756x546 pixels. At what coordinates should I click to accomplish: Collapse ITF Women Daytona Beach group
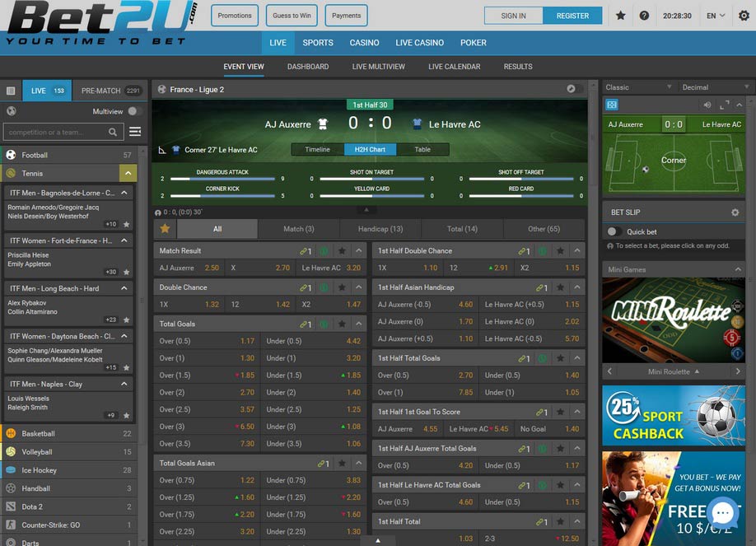pos(124,336)
